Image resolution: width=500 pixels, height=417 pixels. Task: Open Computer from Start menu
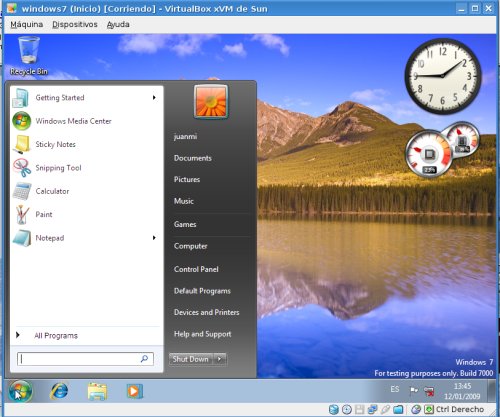[x=191, y=246]
